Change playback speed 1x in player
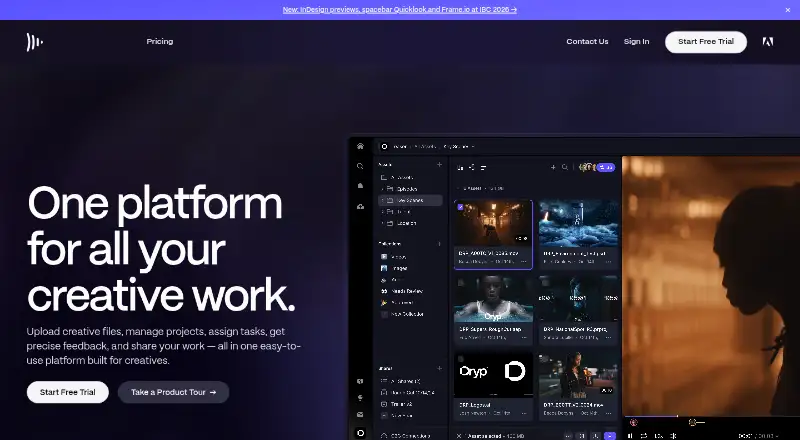This screenshot has height=440, width=800. coord(659,436)
